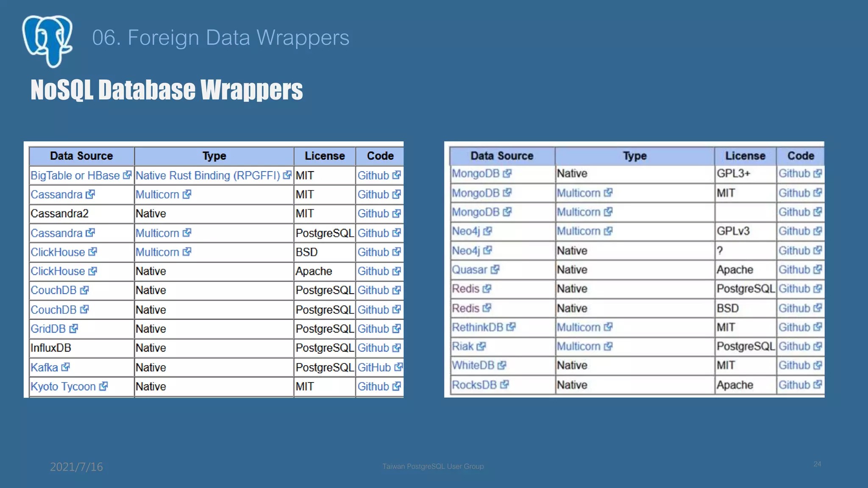Open Github link in Cassandra2 row

373,213
